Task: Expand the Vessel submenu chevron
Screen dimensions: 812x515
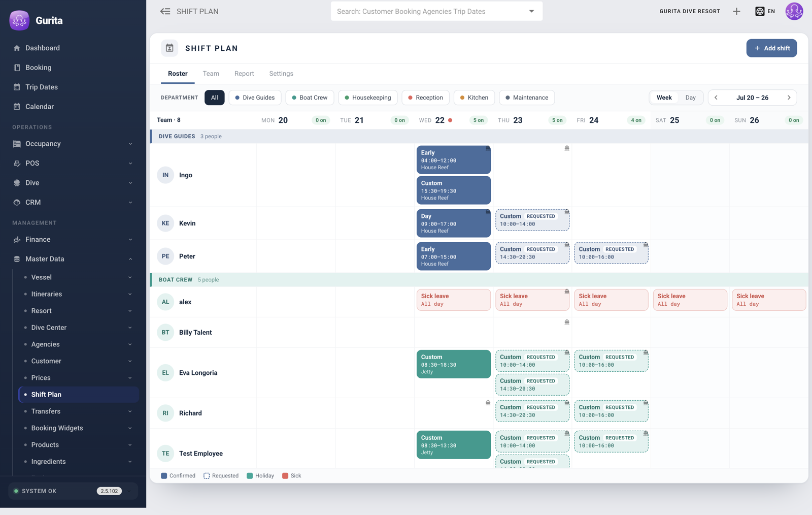Action: [x=130, y=277]
